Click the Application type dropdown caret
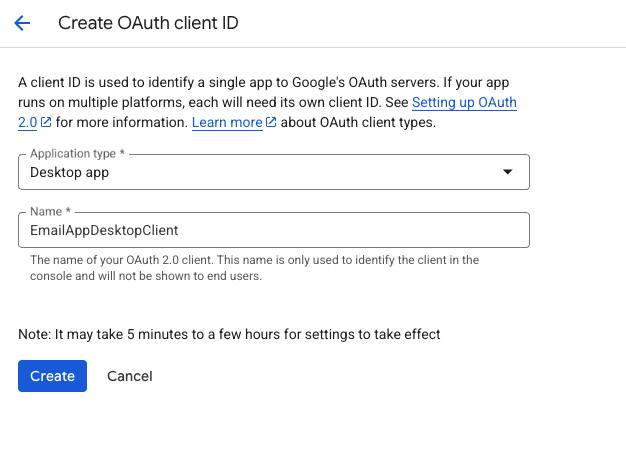The height and width of the screenshot is (450, 626). [x=507, y=172]
